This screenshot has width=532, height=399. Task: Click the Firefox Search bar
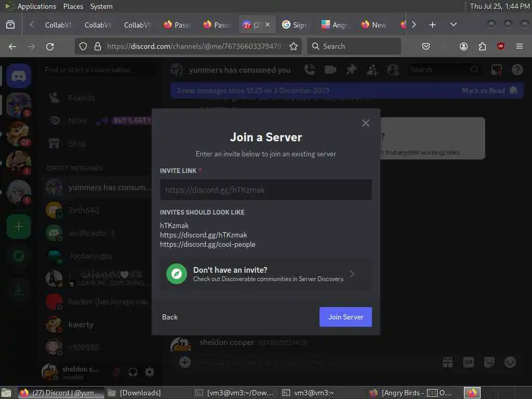coord(354,46)
